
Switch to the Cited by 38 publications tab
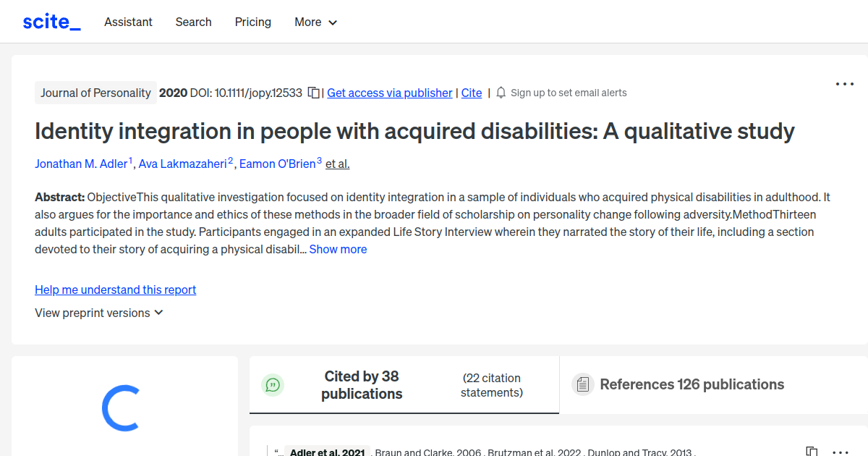tap(362, 385)
